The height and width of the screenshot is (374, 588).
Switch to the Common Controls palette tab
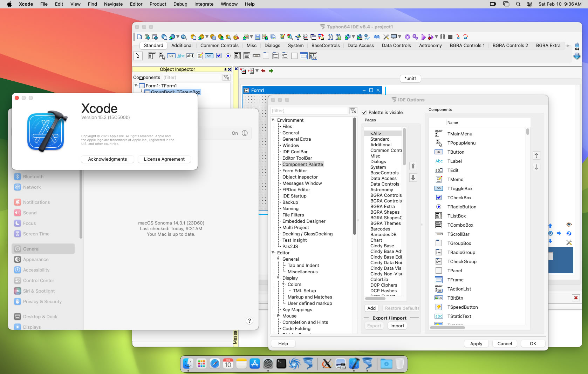coord(219,45)
